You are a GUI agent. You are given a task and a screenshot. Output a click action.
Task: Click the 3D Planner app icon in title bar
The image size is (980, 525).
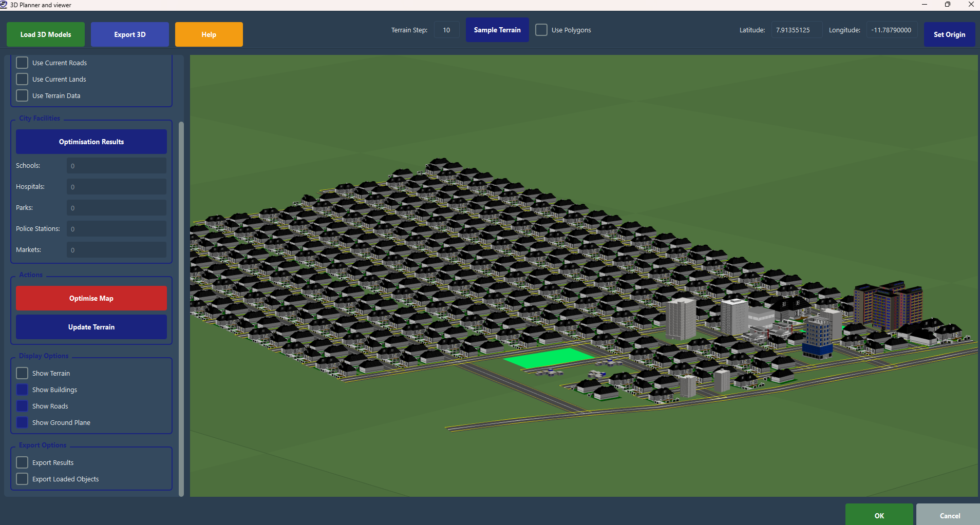4,5
